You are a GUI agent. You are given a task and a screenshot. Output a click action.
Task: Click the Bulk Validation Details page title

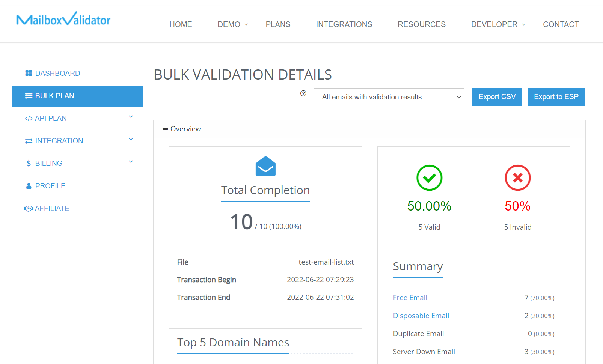[243, 75]
